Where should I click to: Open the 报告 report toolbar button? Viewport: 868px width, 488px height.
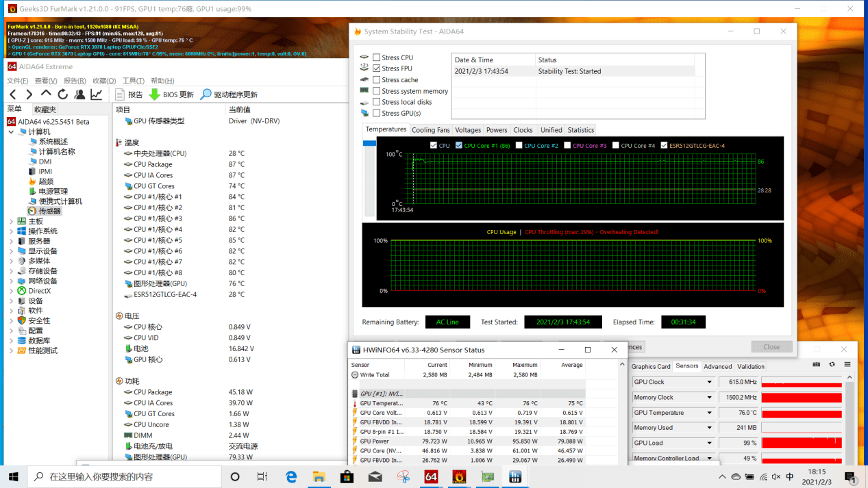click(x=129, y=94)
